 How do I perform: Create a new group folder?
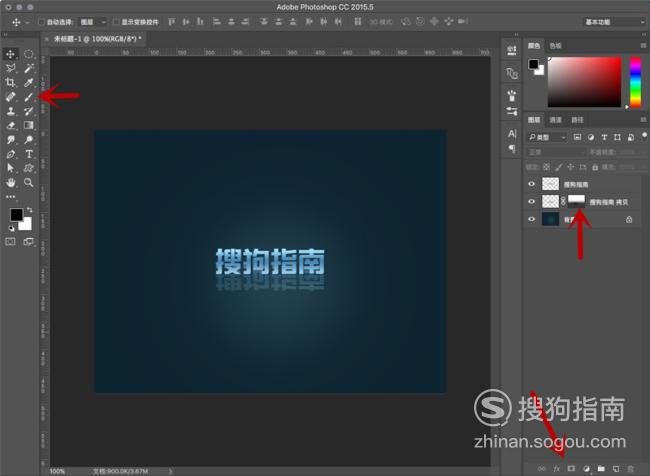pyautogui.click(x=601, y=469)
